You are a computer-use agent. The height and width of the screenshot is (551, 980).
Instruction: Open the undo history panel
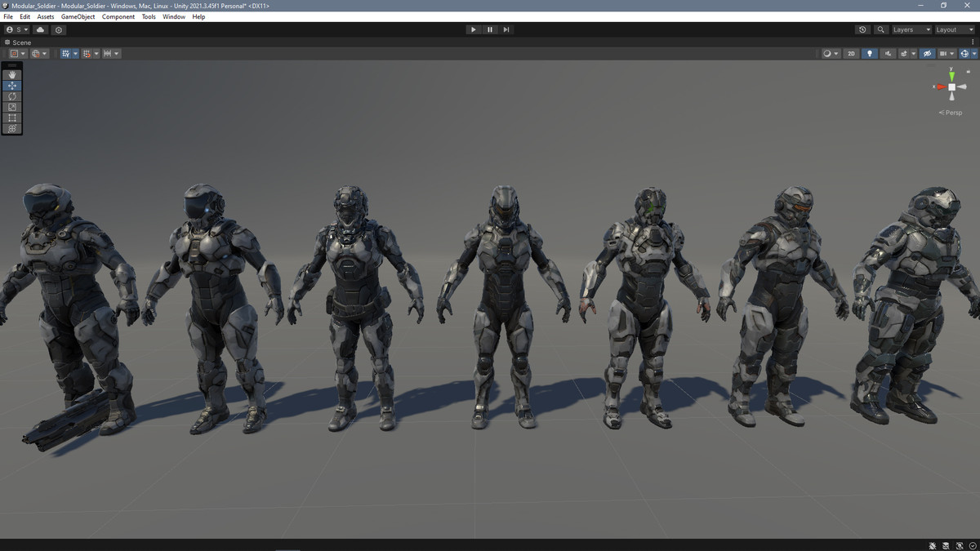pos(862,29)
